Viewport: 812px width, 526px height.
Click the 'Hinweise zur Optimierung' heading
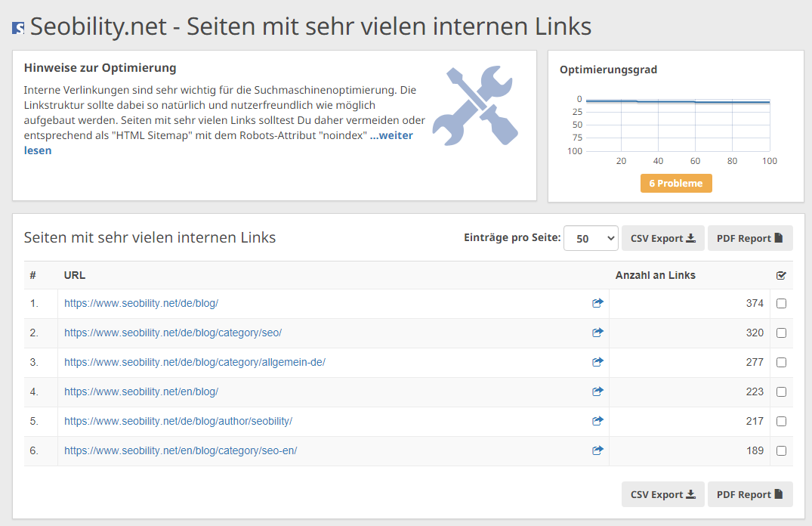pyautogui.click(x=100, y=68)
